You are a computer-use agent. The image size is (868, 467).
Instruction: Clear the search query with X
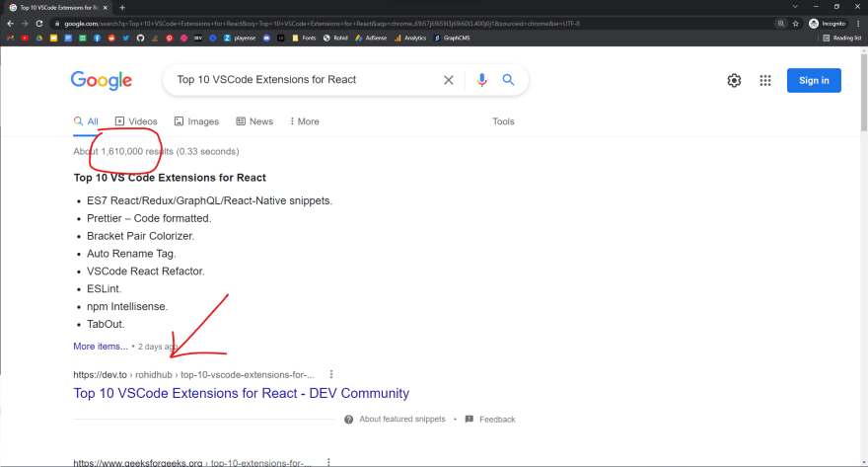(x=449, y=80)
